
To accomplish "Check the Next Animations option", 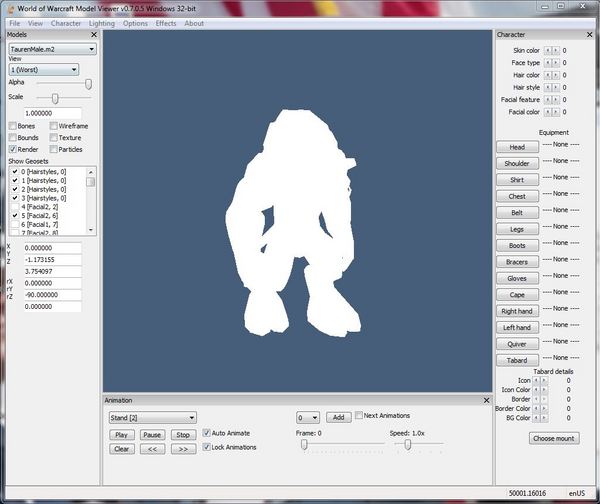I will click(x=360, y=415).
